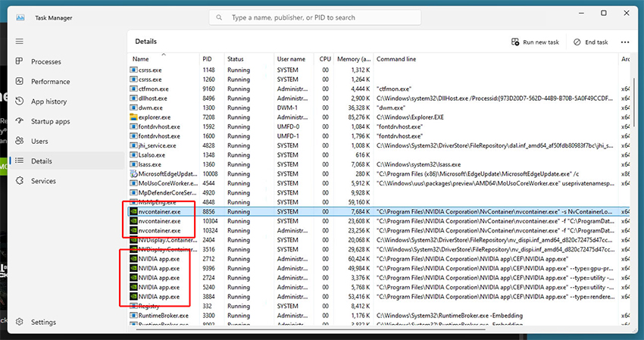Open the Users page

[67, 141]
